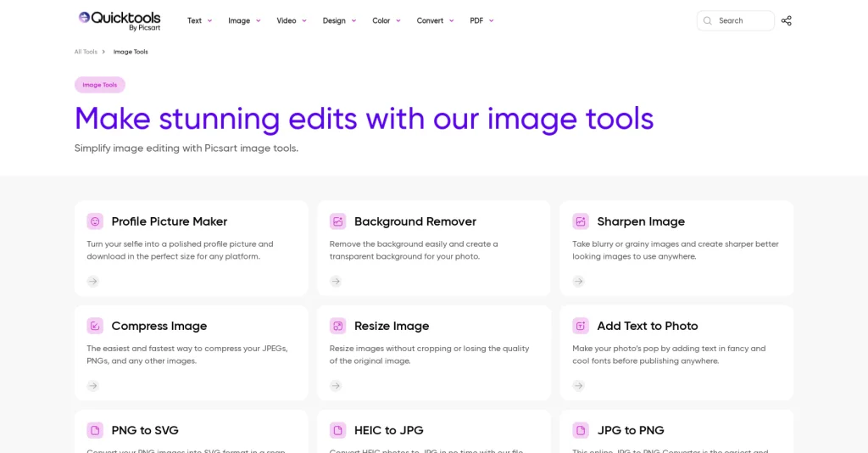Click the Add Text to Photo icon
Image resolution: width=868 pixels, height=453 pixels.
tap(580, 326)
